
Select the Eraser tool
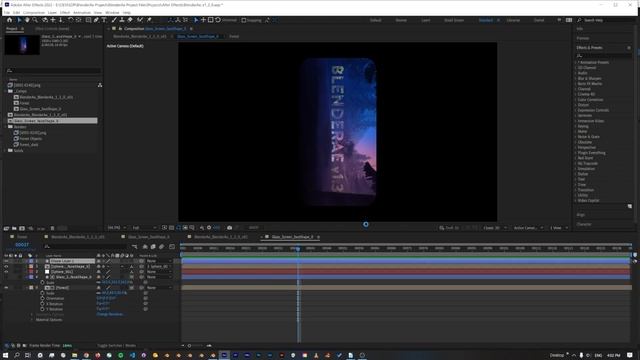point(130,20)
